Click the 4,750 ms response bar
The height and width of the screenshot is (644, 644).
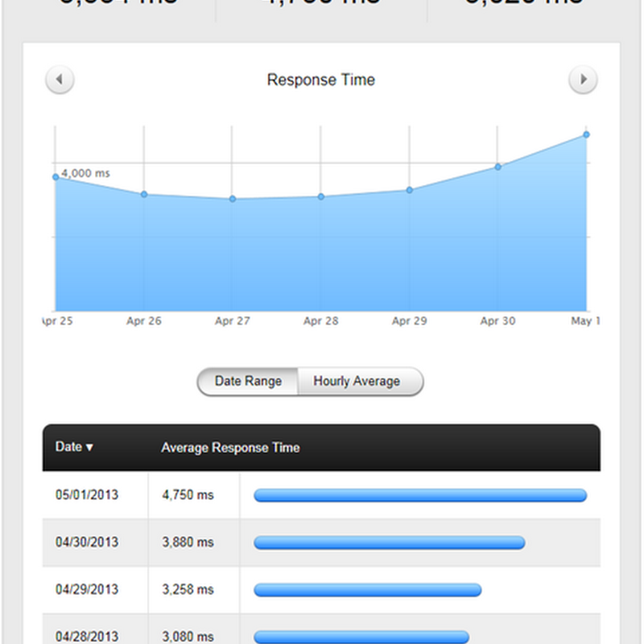(420, 495)
